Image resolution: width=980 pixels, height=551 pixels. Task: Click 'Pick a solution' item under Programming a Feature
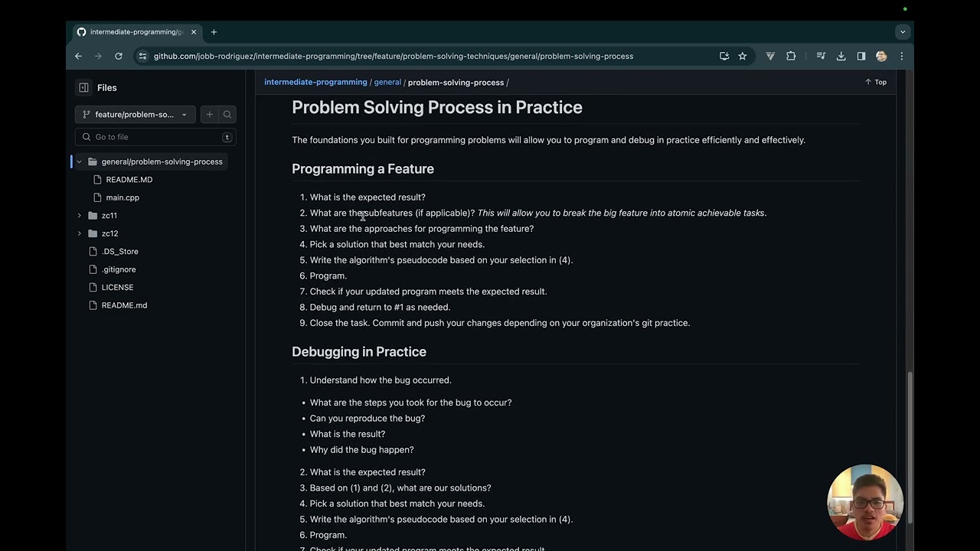pyautogui.click(x=397, y=244)
